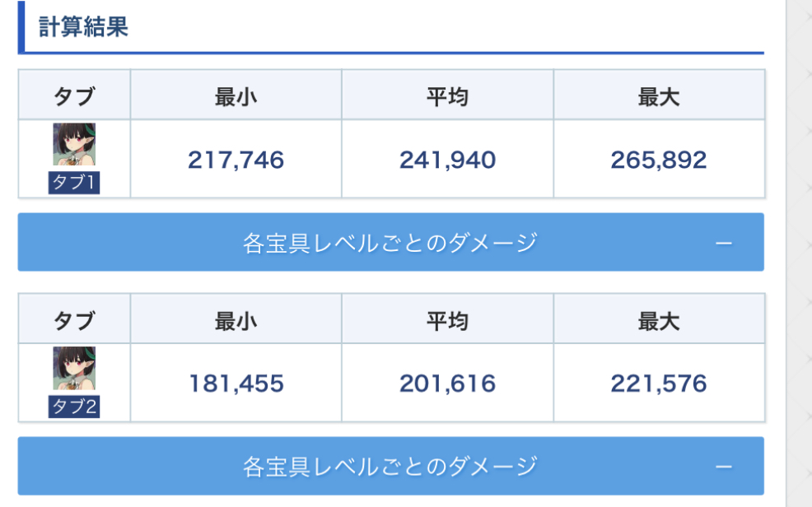
Task: Click the Tab 1 character portrait icon
Action: point(74,144)
